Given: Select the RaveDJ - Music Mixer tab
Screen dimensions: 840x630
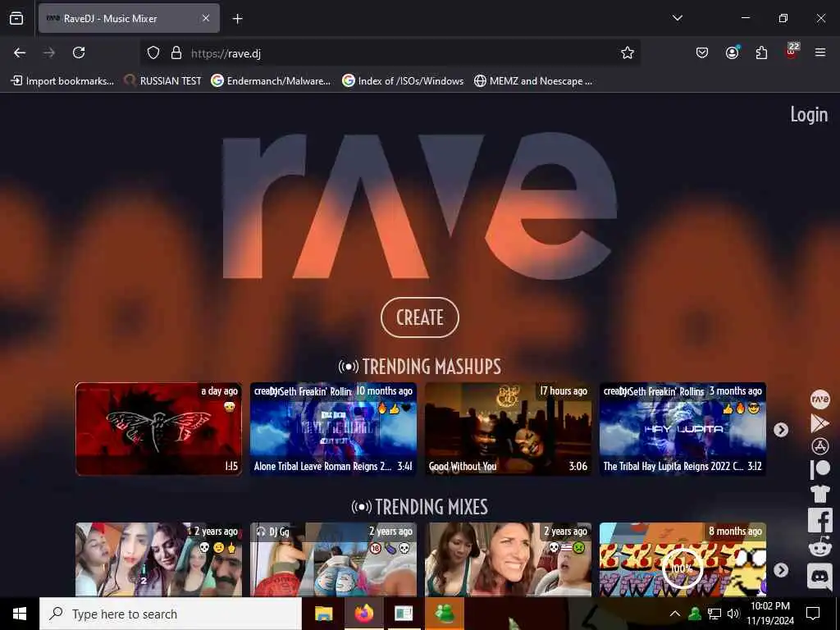Looking at the screenshot, I should (129, 18).
